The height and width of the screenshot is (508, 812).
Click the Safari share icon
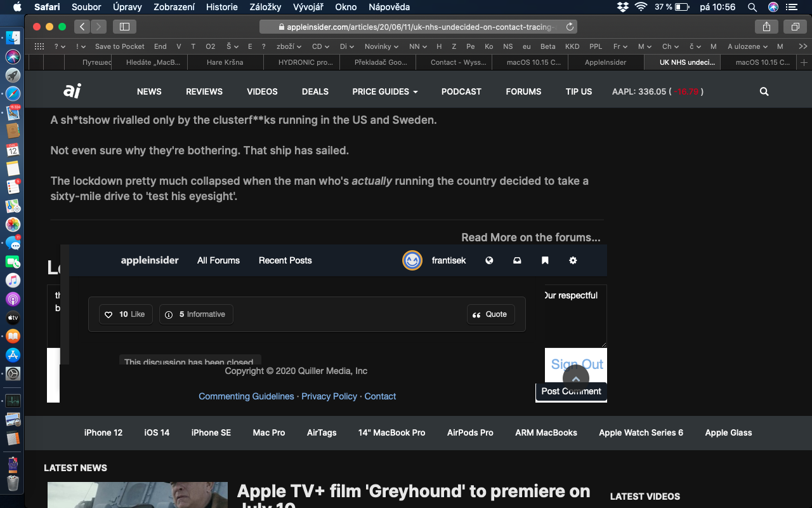point(767,27)
